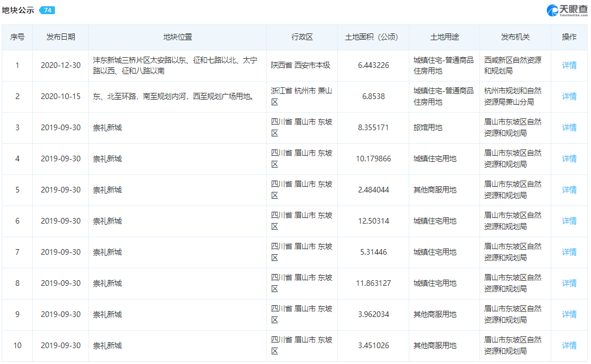
Task: Open 详情 for row 1 沣东新城 land parcel
Action: (569, 65)
